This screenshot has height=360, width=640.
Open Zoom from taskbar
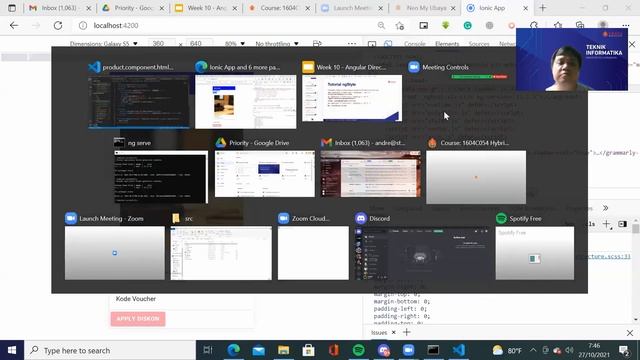coord(408,350)
